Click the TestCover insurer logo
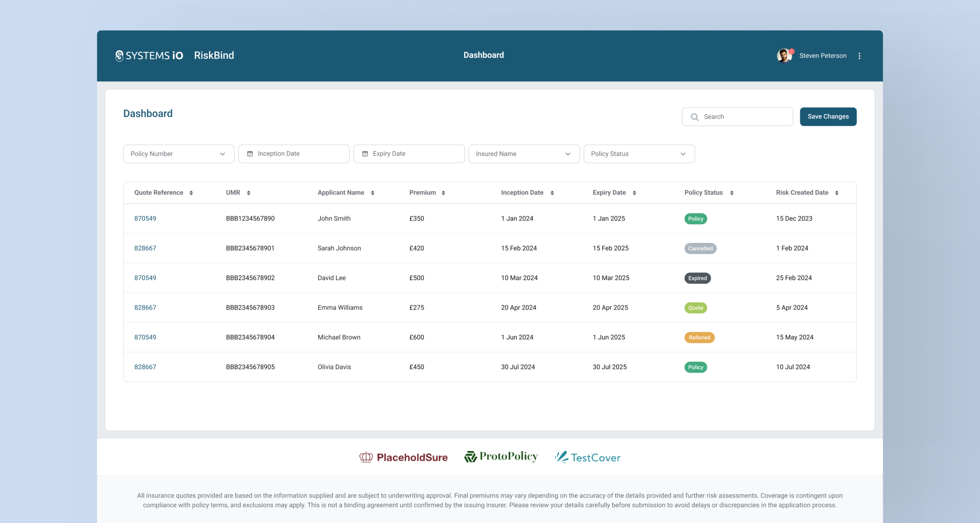980x523 pixels. coord(588,457)
